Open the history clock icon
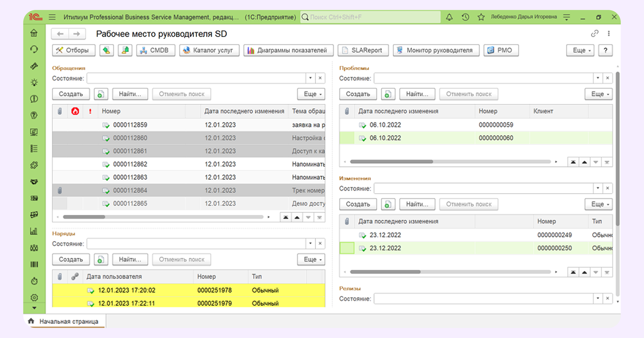 [x=465, y=17]
